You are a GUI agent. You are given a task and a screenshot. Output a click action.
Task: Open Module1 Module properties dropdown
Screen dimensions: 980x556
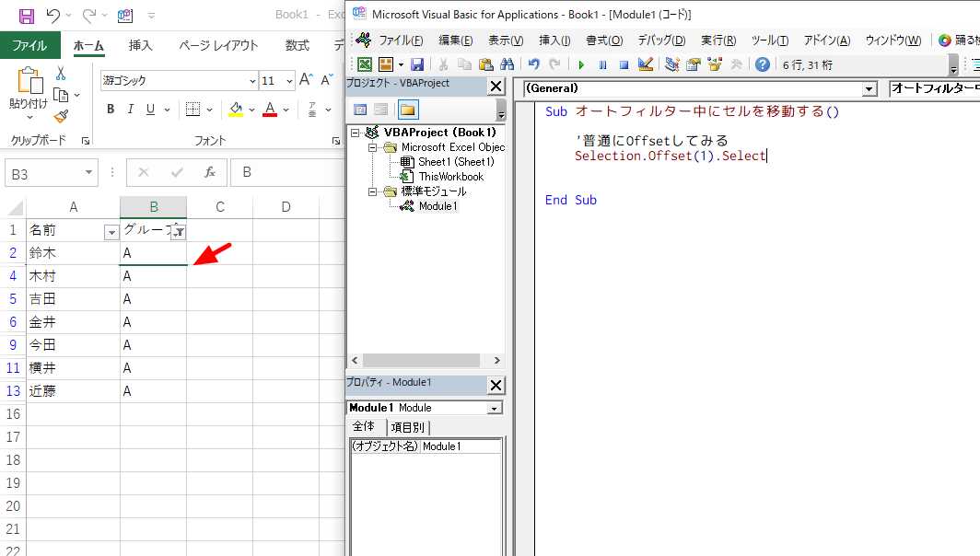(x=494, y=408)
